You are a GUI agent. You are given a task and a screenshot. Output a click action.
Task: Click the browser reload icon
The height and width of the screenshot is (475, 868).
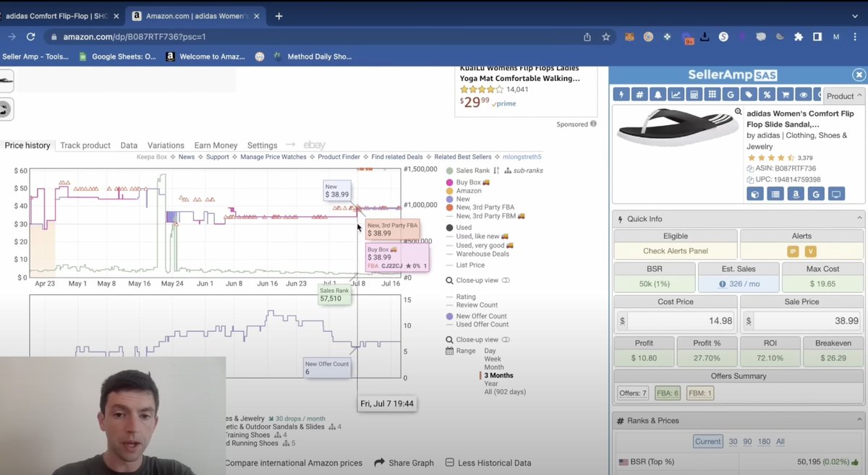coord(30,36)
